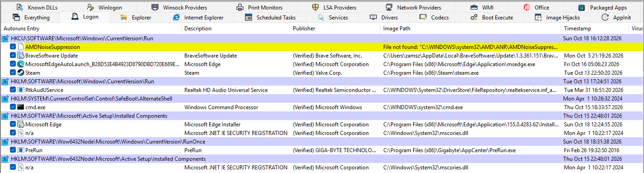Viewport: 644px width, 173px height.
Task: Switch to the Everything tab
Action: (31, 18)
